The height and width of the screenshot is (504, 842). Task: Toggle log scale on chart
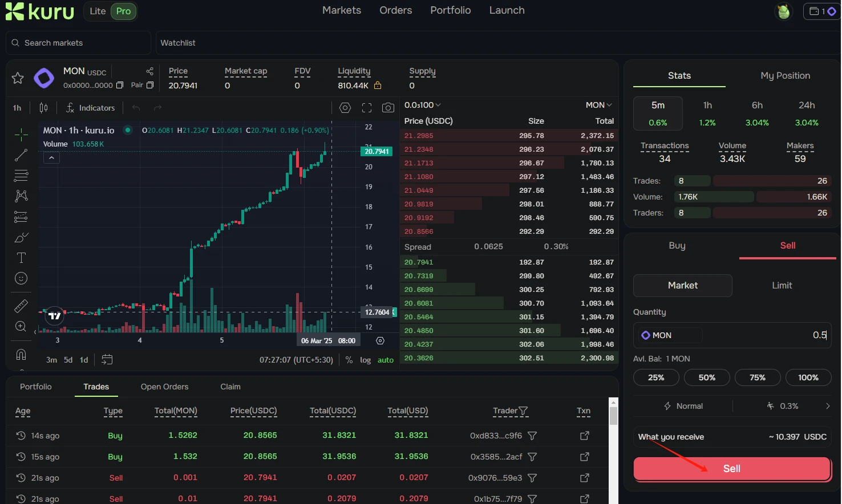(x=365, y=360)
